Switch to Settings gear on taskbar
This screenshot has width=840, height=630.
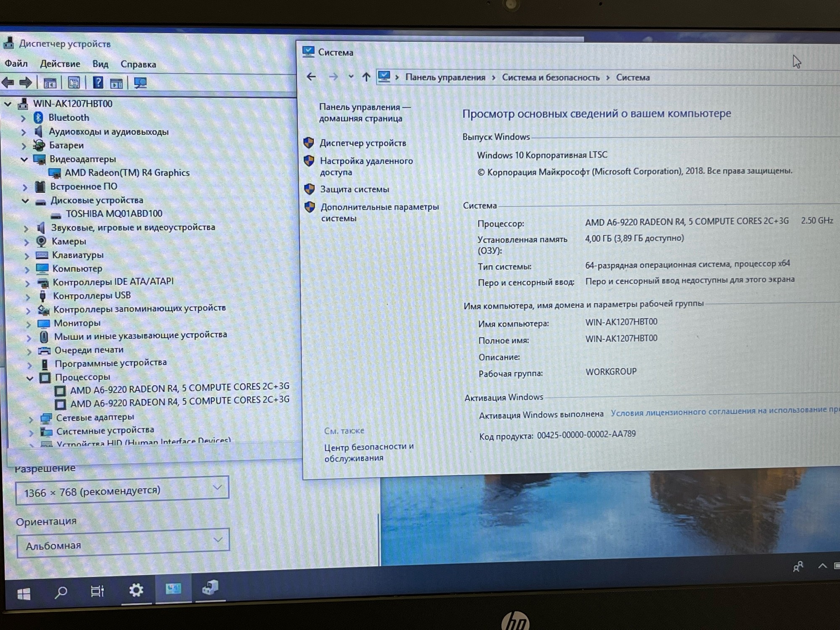point(136,590)
